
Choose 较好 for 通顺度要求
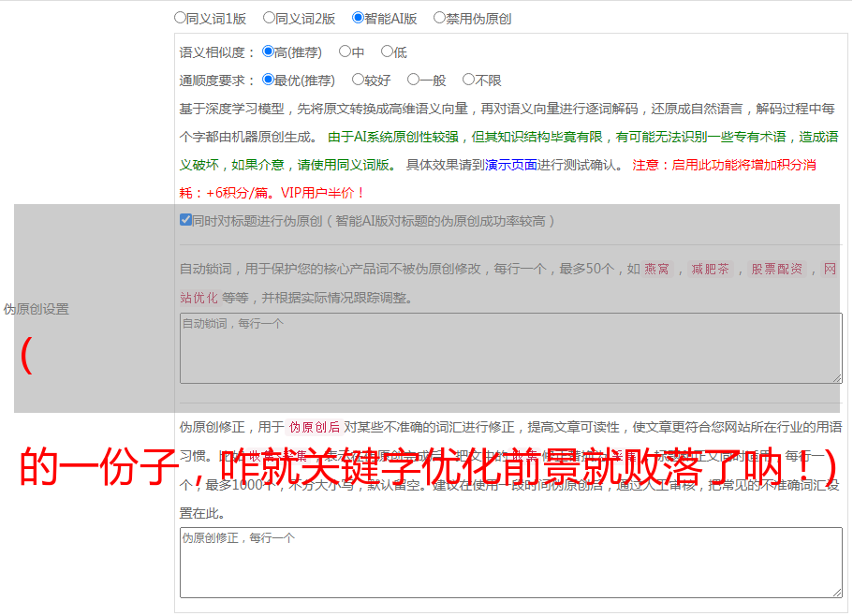358,80
